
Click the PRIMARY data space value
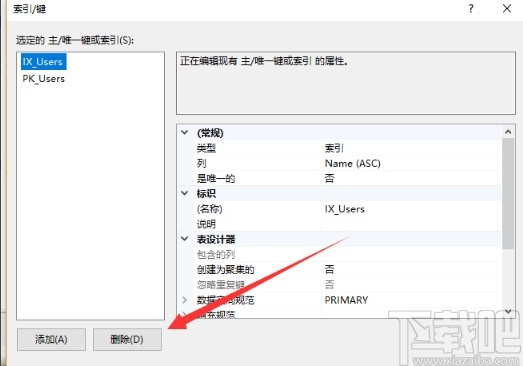pyautogui.click(x=346, y=300)
